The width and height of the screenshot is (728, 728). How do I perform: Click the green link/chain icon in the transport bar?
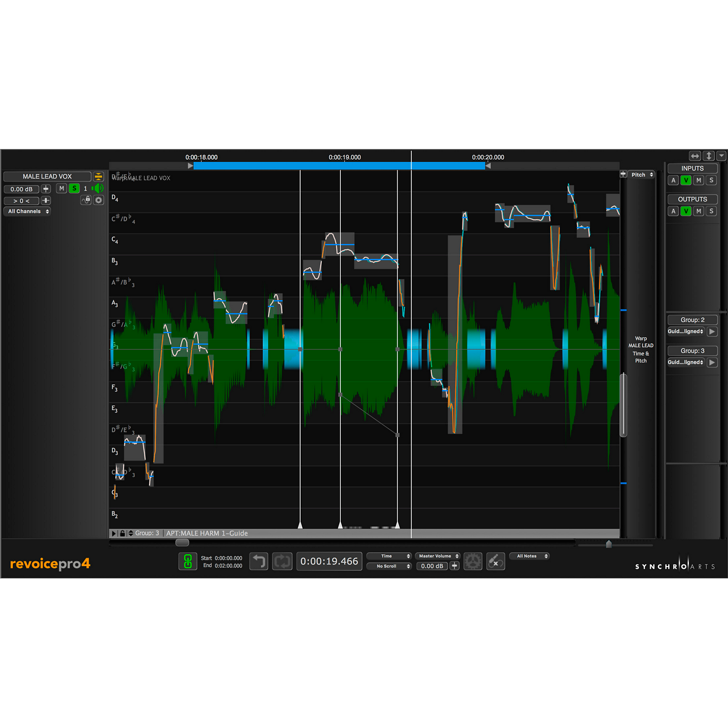click(188, 561)
